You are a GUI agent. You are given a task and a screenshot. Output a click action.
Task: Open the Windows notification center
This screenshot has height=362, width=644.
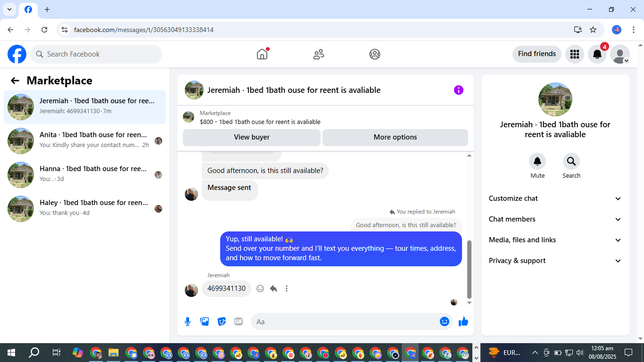point(628,353)
